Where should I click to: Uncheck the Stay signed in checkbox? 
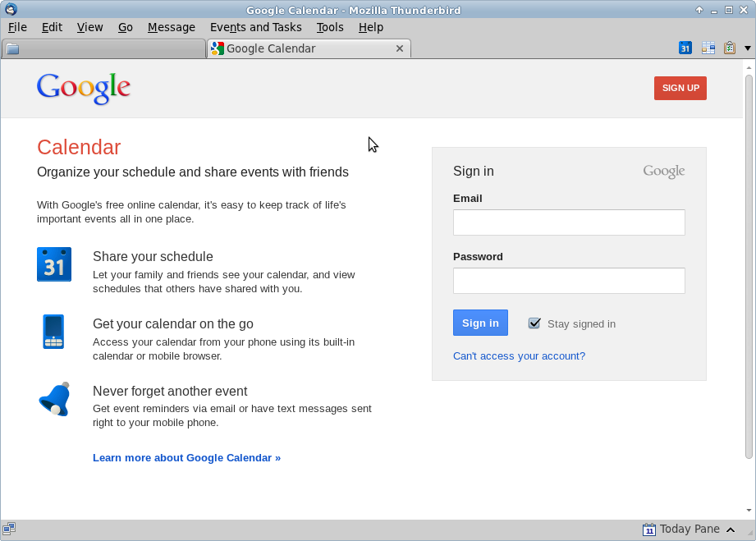(x=534, y=323)
